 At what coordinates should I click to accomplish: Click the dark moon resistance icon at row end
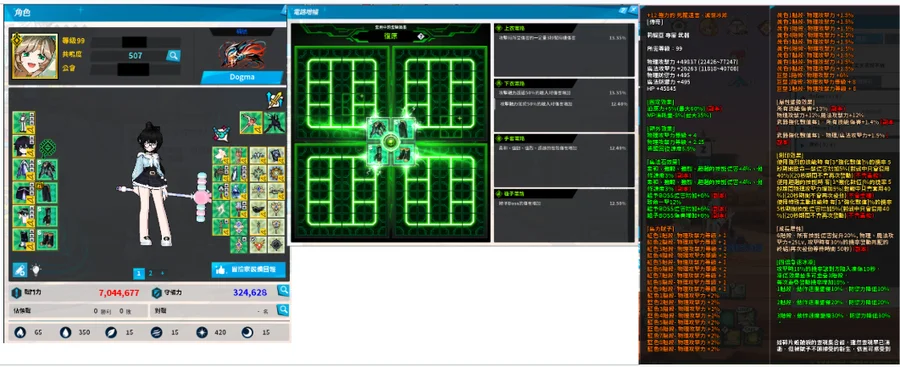247,332
